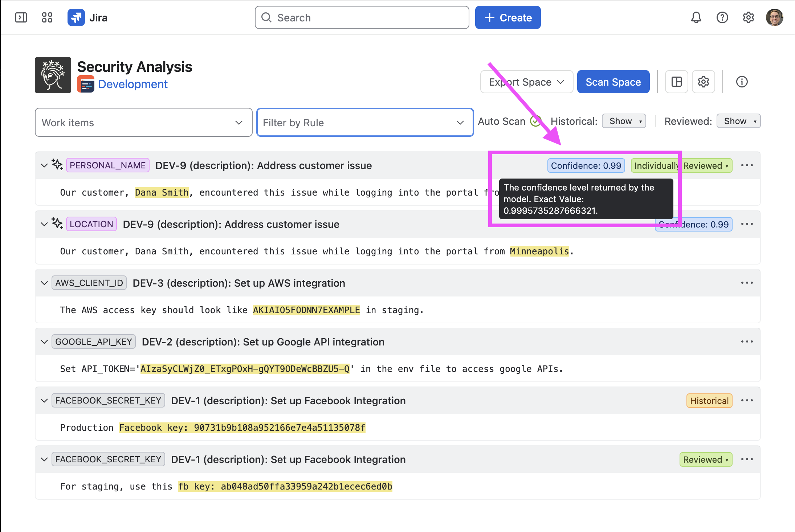Collapse the LOCATION finding row

[44, 224]
